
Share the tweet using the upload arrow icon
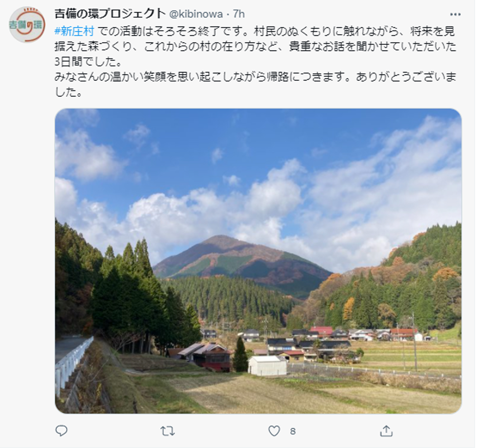(x=386, y=431)
